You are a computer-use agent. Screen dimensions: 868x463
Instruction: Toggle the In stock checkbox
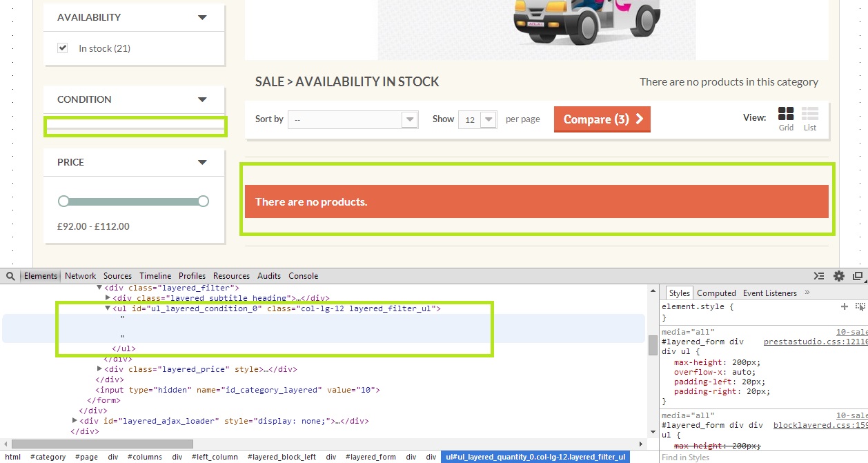63,48
